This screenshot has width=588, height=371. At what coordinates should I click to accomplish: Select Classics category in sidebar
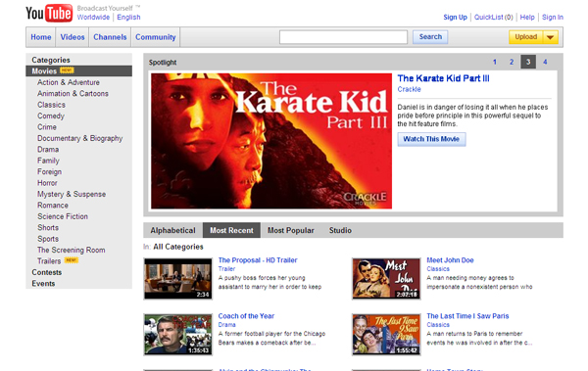[x=51, y=105]
